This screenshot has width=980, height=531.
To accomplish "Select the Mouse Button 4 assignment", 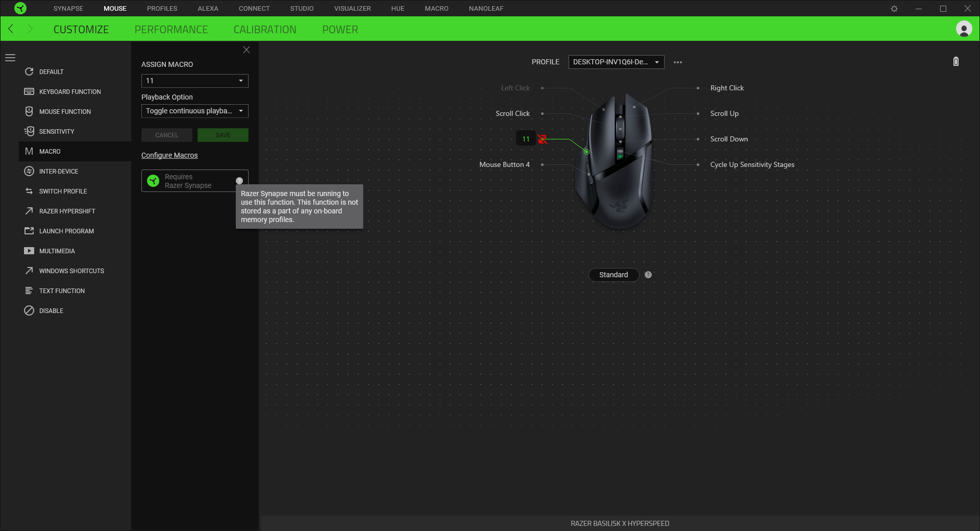I will tap(504, 164).
